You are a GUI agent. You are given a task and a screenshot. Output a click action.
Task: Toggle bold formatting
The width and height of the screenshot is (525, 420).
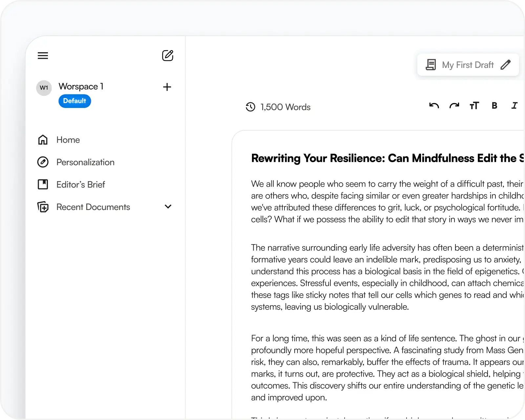pyautogui.click(x=494, y=106)
